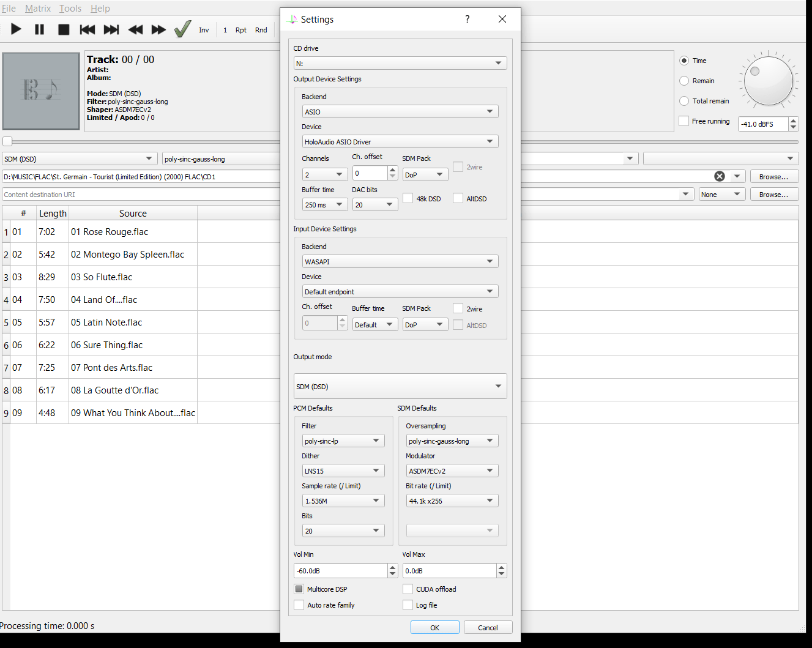The image size is (812, 648).
Task: Click the Length column header
Action: click(53, 213)
